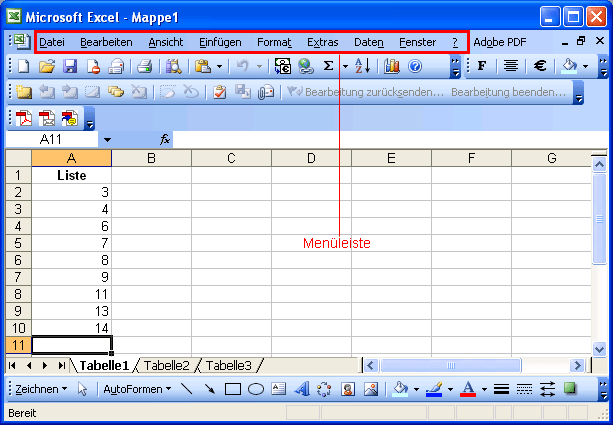Open a file with the folder icon
Screen dimensions: 613x425
[47, 66]
